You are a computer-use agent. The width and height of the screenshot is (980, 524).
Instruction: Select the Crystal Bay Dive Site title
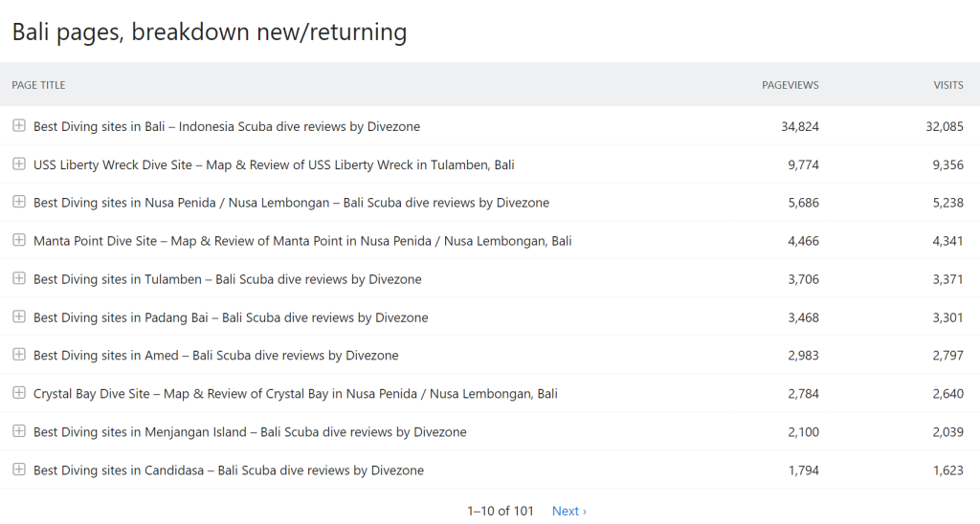tap(295, 394)
